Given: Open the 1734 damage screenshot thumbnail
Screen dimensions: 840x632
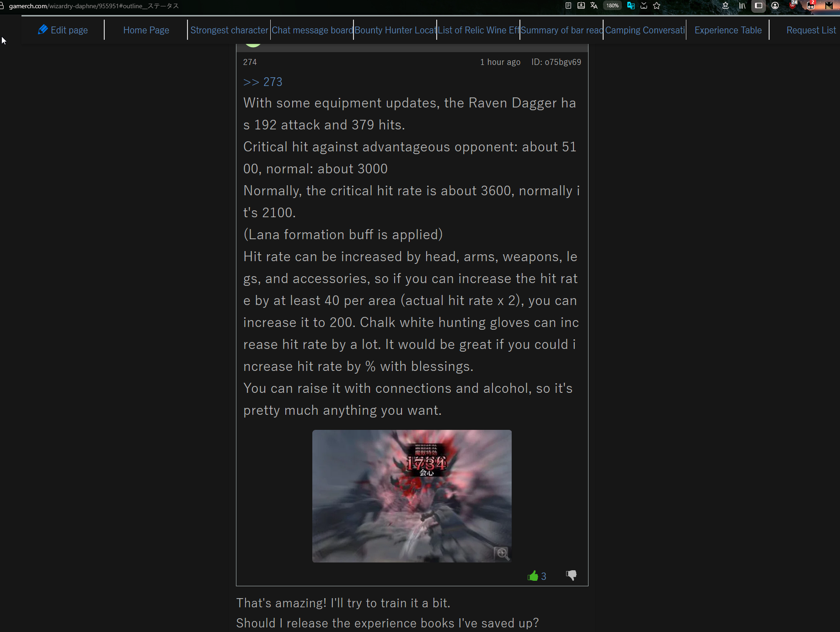Looking at the screenshot, I should tap(412, 496).
